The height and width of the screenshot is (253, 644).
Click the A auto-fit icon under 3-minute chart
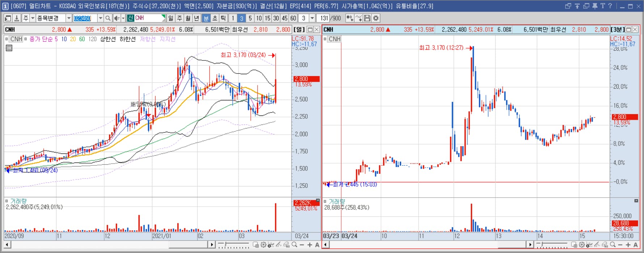pyautogui.click(x=636, y=245)
